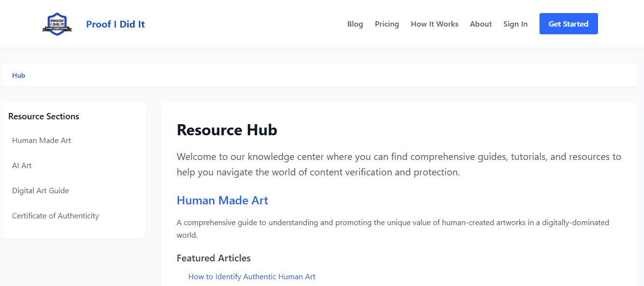Choose Digital Art Guide in the sidebar

(x=41, y=191)
